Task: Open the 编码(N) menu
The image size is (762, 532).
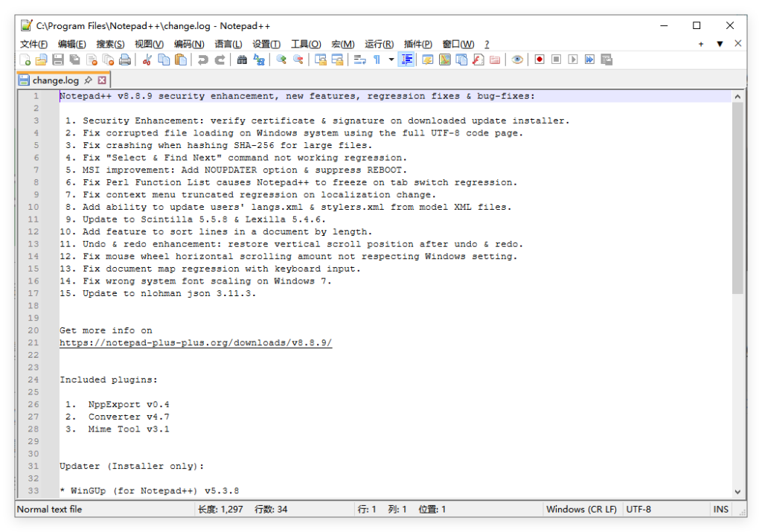Action: point(189,44)
